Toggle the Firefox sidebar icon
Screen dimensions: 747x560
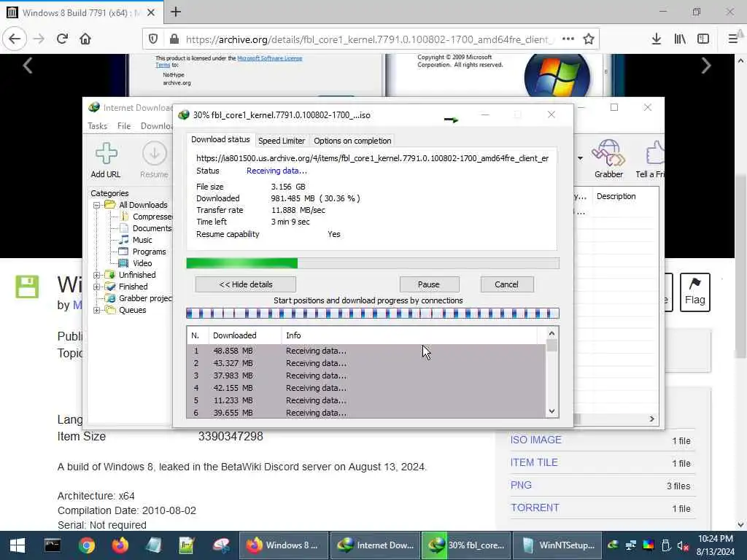pyautogui.click(x=703, y=39)
